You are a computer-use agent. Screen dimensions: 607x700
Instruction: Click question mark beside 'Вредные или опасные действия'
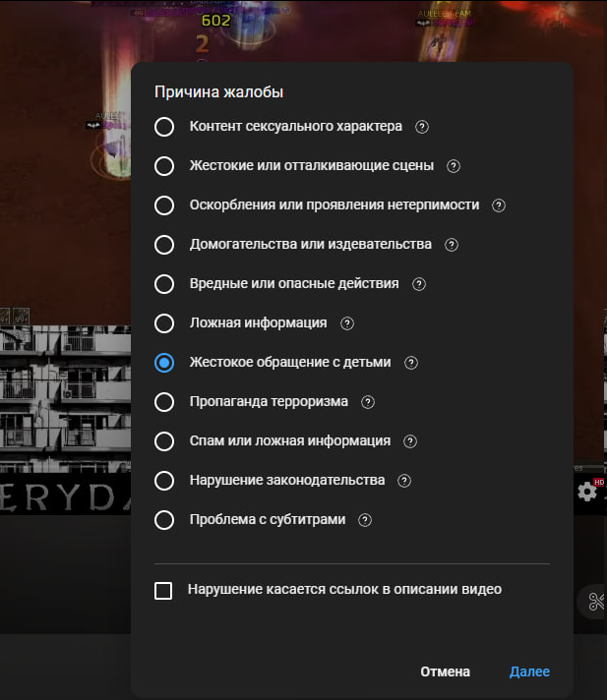point(418,284)
